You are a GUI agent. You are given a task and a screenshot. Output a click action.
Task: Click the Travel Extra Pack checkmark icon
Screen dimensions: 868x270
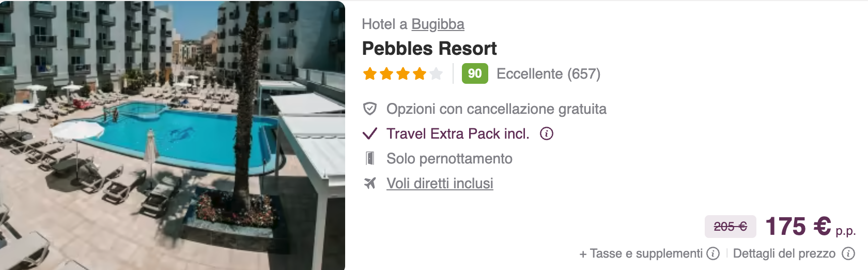point(370,134)
